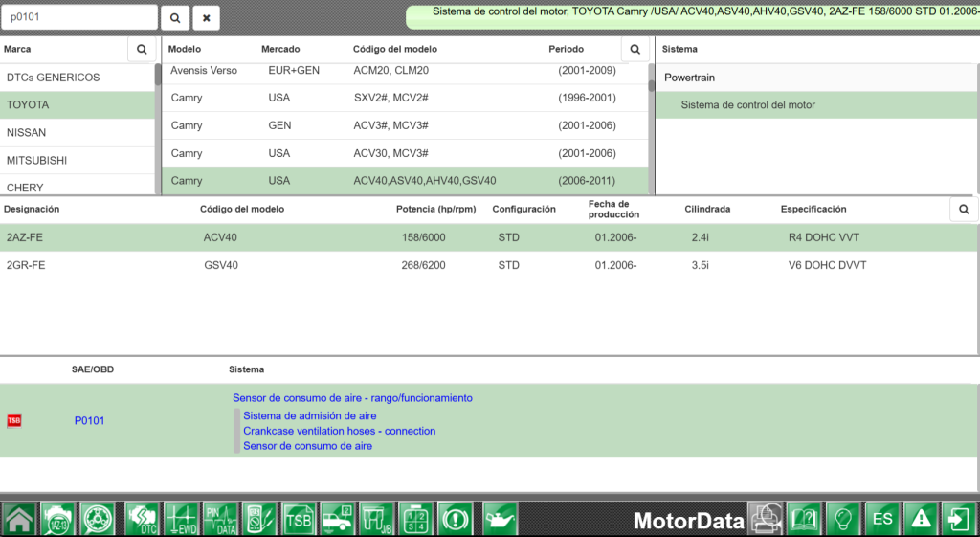980x537 pixels.
Task: Go to the Home screen icon
Action: [19, 519]
